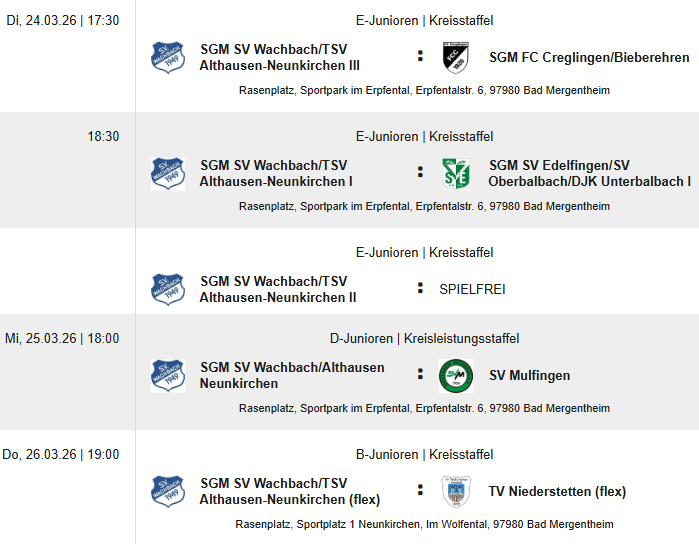The width and height of the screenshot is (699, 544).
Task: Select the SV Mulfingen team name
Action: (529, 376)
